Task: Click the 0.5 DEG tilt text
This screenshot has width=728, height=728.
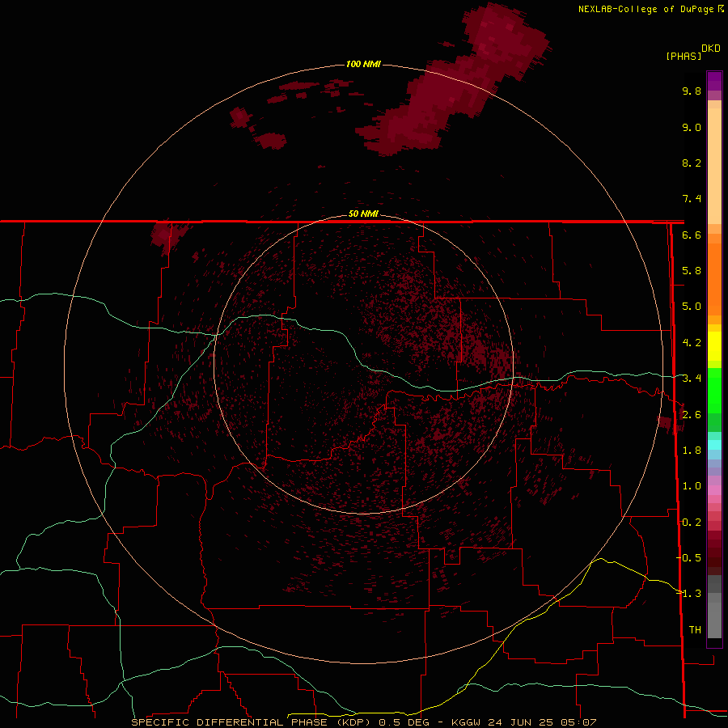Action: coord(404,722)
